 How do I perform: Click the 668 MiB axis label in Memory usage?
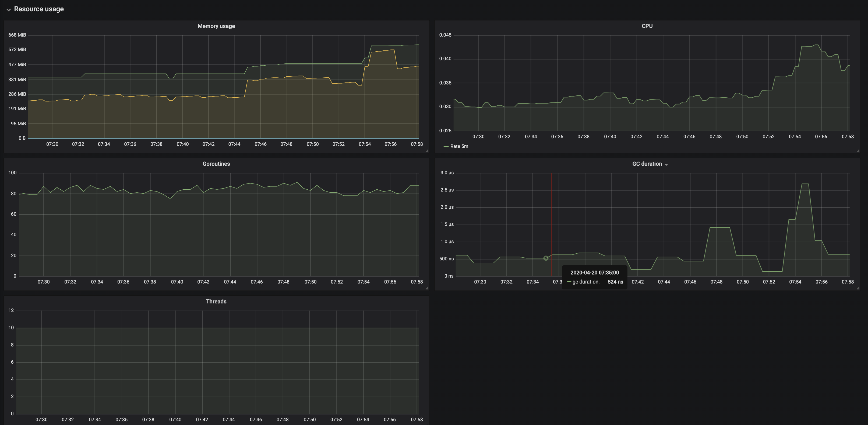click(x=17, y=35)
